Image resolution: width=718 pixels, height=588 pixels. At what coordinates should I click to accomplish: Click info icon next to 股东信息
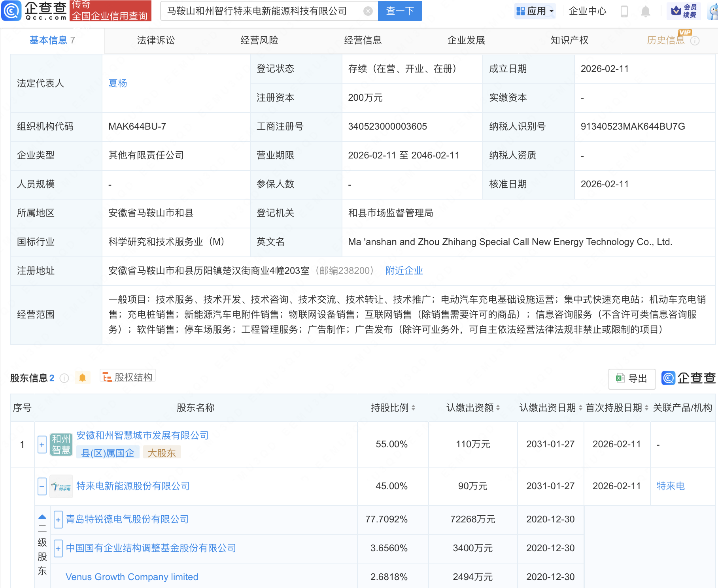[64, 378]
